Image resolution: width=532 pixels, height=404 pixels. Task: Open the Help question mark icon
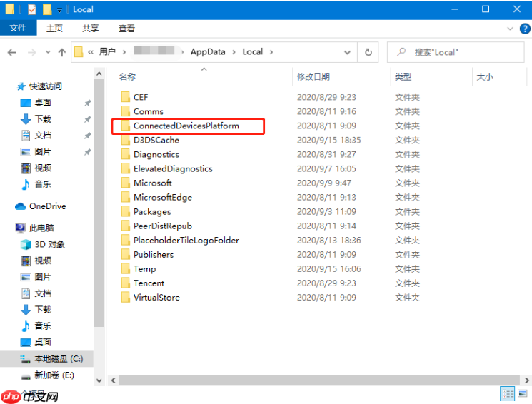[525, 29]
